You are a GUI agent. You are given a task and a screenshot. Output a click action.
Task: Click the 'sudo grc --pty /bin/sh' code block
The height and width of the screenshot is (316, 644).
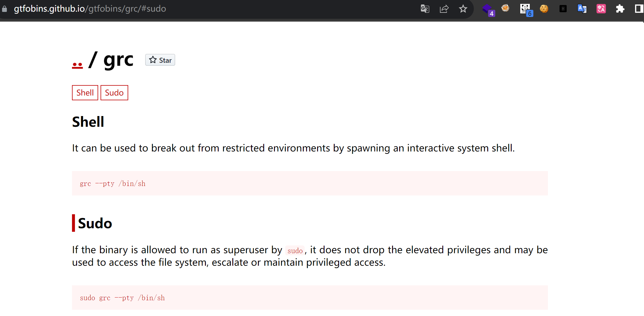coord(122,298)
